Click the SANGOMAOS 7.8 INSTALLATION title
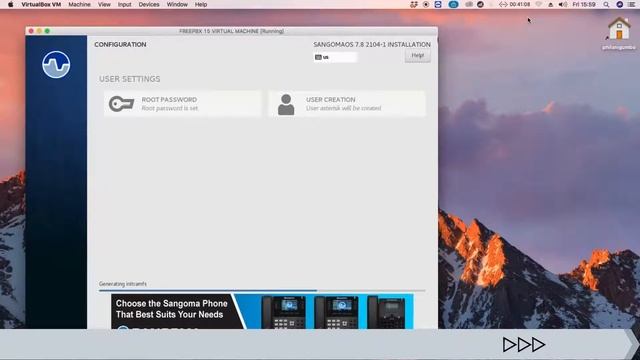 coord(372,44)
